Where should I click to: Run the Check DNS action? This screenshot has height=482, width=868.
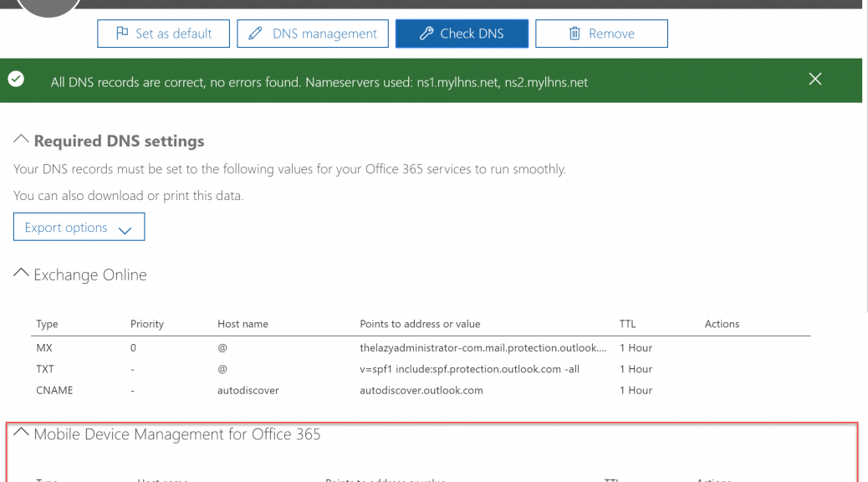pyautogui.click(x=462, y=33)
